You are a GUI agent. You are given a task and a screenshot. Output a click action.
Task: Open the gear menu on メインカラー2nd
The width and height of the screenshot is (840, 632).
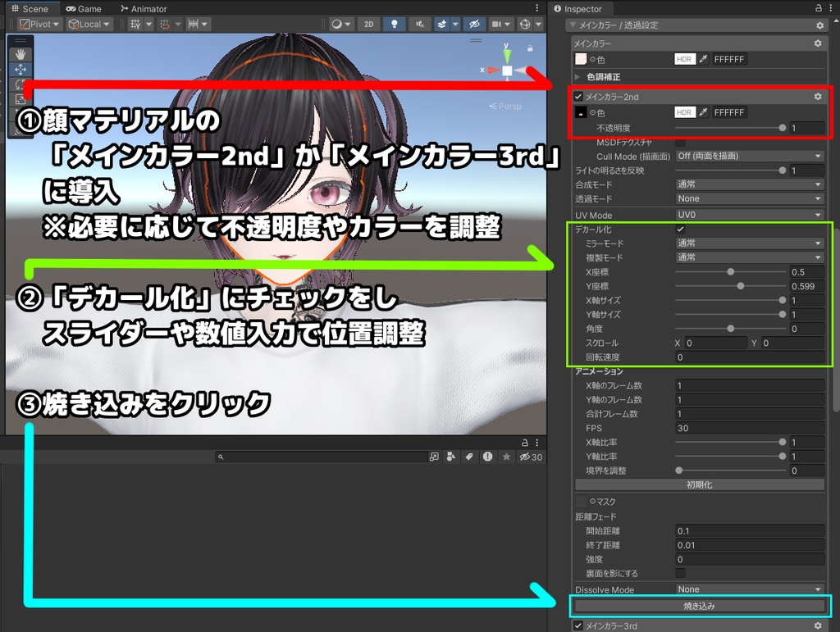pos(817,96)
